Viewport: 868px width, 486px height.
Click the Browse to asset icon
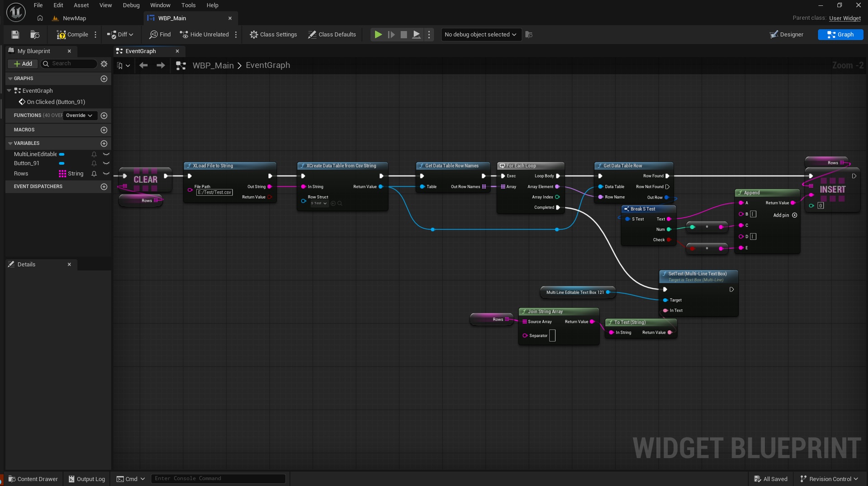pos(35,34)
